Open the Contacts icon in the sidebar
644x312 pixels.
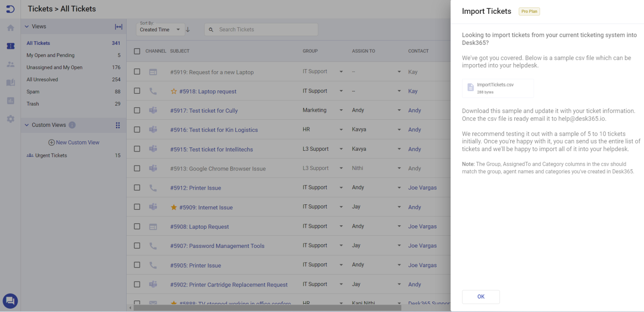pyautogui.click(x=10, y=64)
